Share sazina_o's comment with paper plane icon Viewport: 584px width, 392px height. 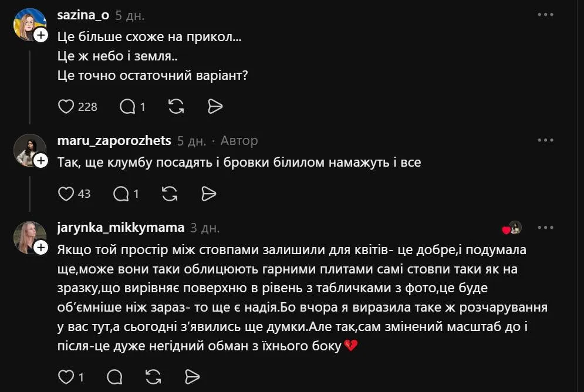point(215,106)
